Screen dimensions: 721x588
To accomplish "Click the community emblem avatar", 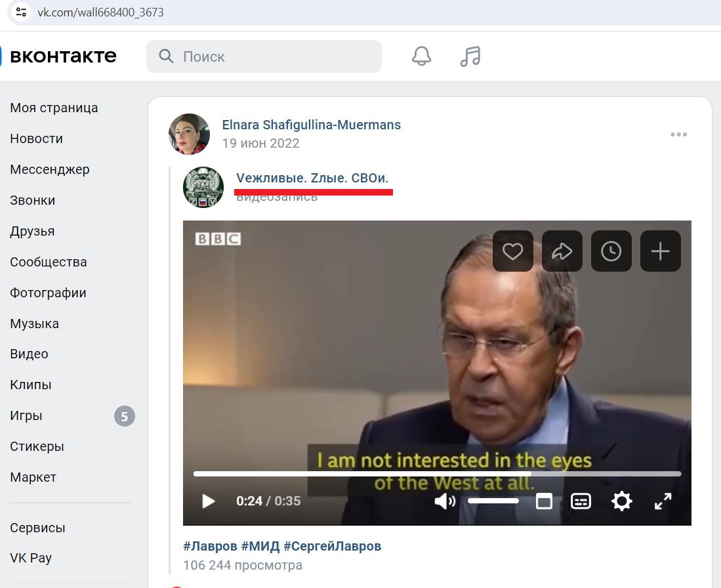I will (x=203, y=187).
